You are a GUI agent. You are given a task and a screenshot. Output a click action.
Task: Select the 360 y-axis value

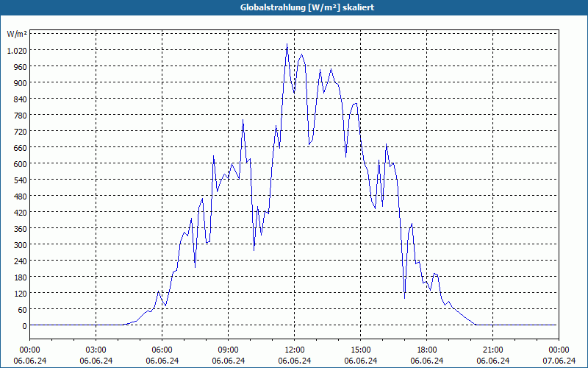click(x=20, y=229)
